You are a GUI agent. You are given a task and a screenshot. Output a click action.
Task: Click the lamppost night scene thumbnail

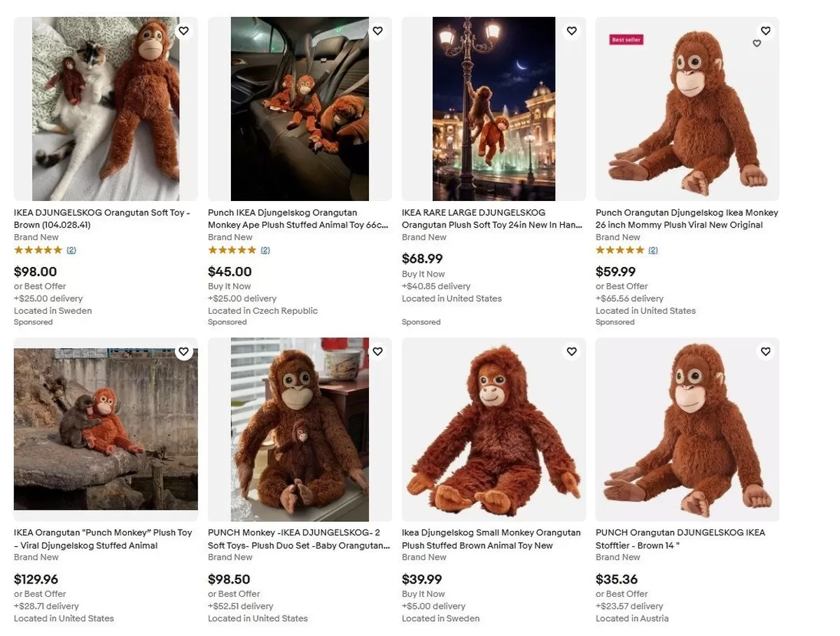[x=493, y=107]
